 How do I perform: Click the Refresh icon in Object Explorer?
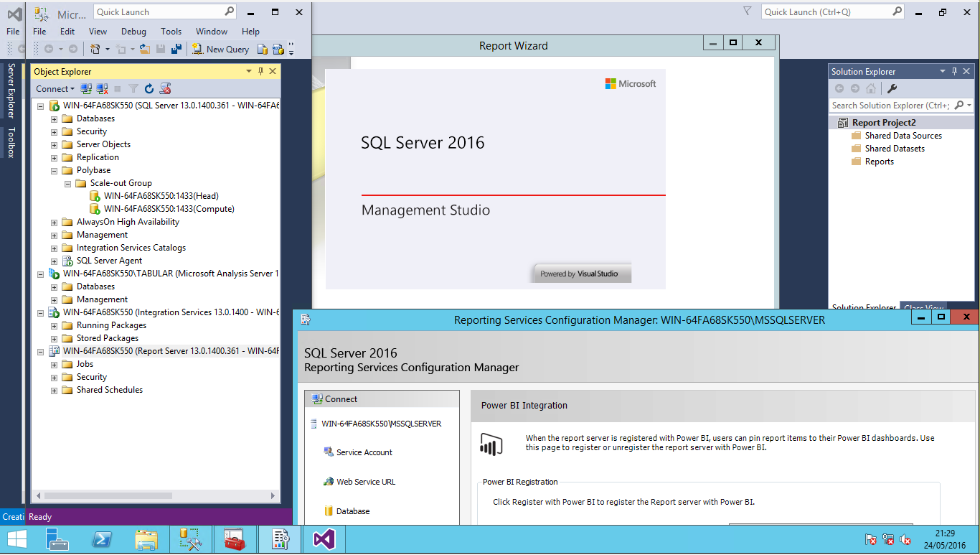tap(149, 88)
